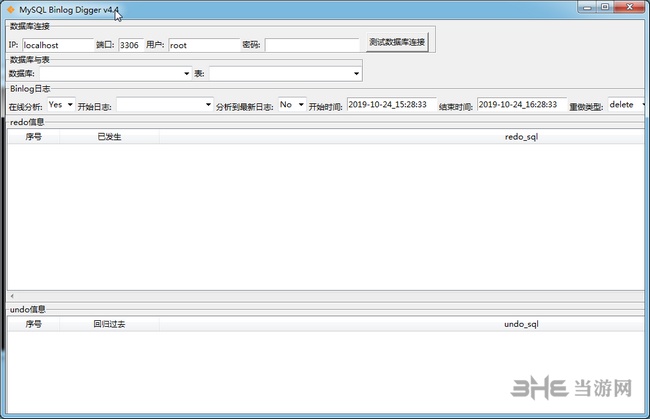Close the MySQL Binlog Digger window
Viewport: 650px width, 419px height.
click(x=629, y=7)
